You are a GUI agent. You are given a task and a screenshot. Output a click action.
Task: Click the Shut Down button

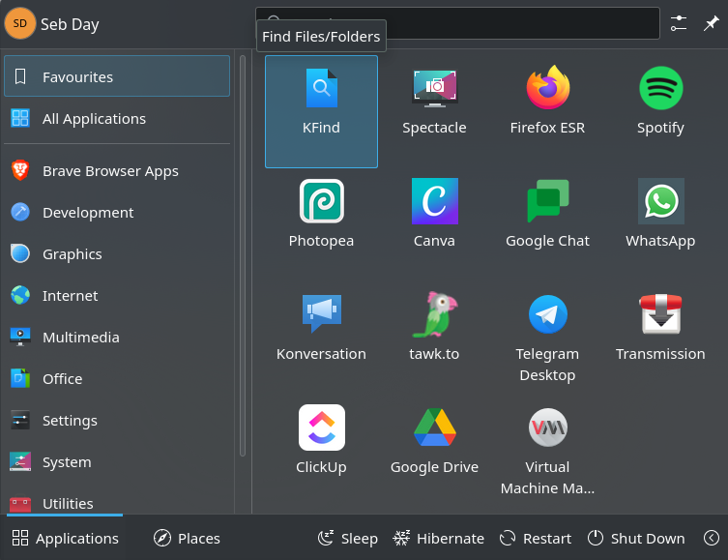click(x=636, y=539)
